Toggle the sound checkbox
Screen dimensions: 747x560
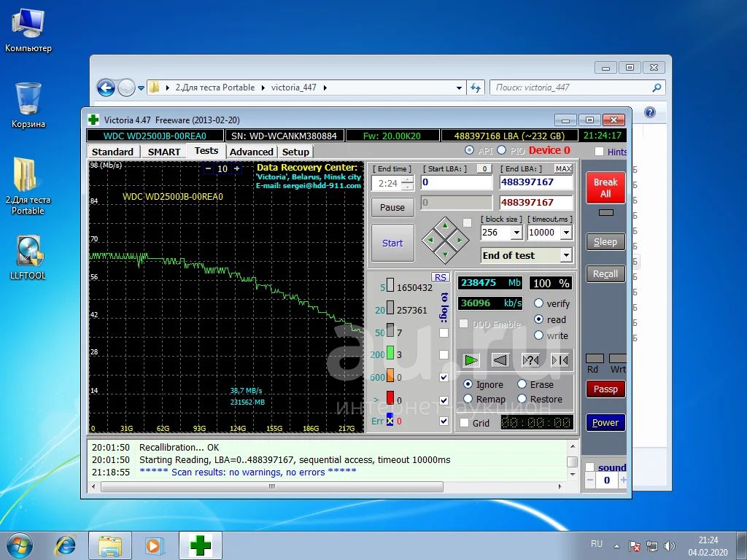point(589,467)
